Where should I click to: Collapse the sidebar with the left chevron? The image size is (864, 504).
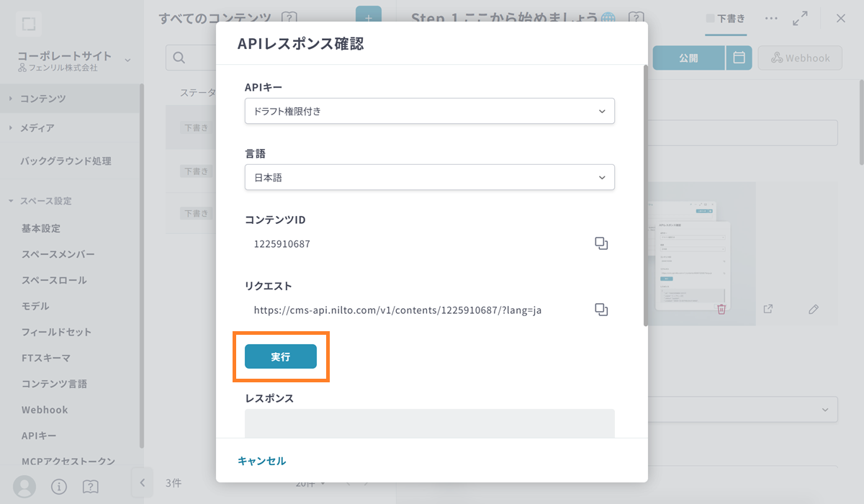tap(142, 482)
